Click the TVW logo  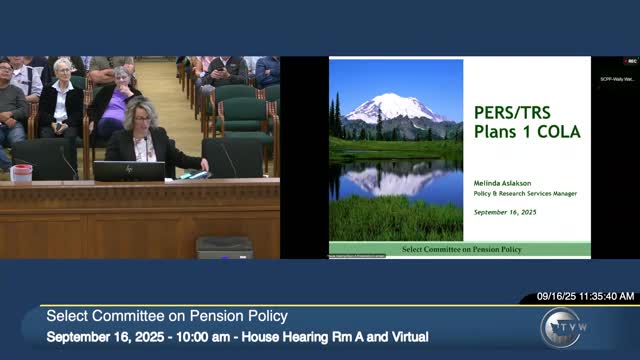click(564, 327)
